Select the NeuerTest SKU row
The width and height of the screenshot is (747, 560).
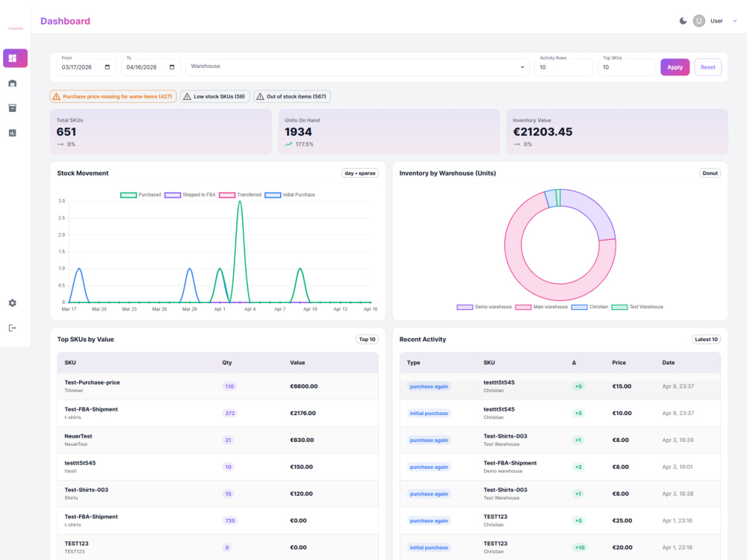217,440
